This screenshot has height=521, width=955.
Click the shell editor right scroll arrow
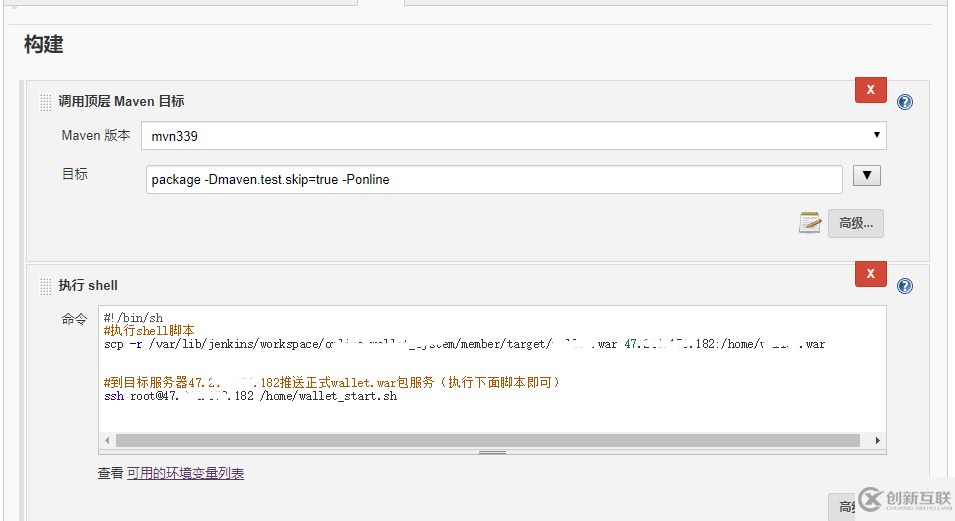[877, 441]
